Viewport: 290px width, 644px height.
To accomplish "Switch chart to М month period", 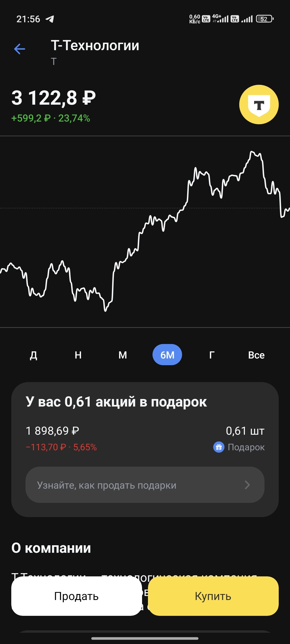I will pyautogui.click(x=123, y=355).
